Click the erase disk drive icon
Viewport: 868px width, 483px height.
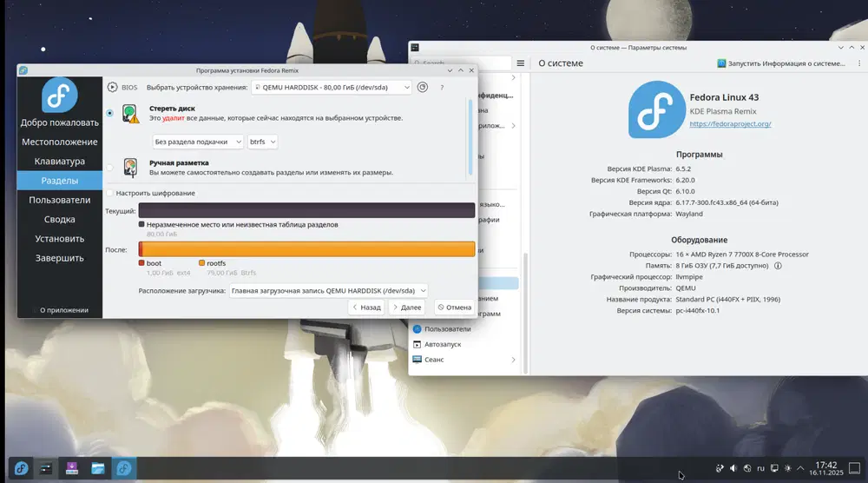tap(131, 114)
